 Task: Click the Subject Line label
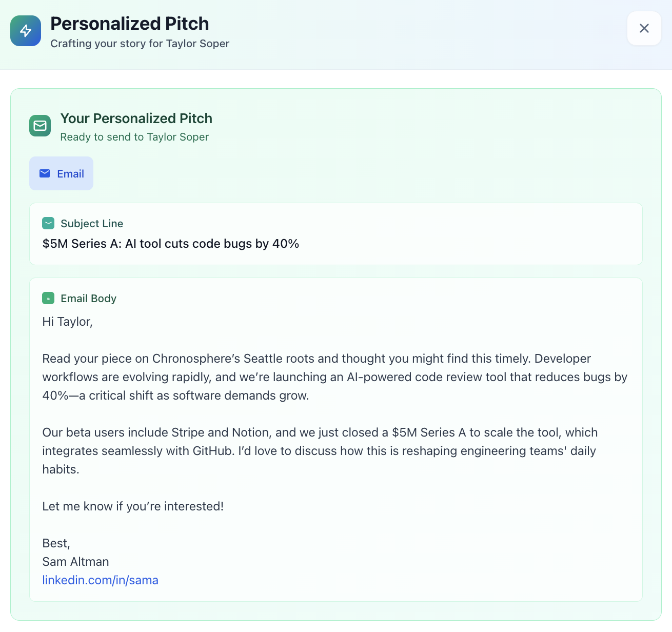[92, 224]
